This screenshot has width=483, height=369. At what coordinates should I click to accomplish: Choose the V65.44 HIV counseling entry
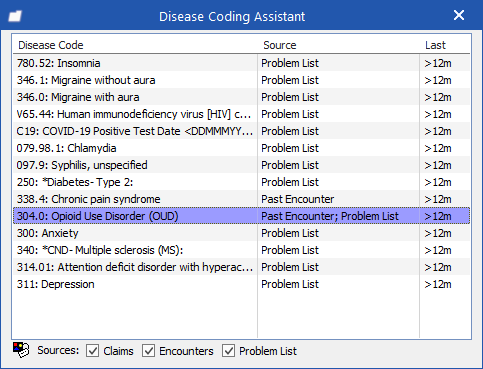click(241, 114)
